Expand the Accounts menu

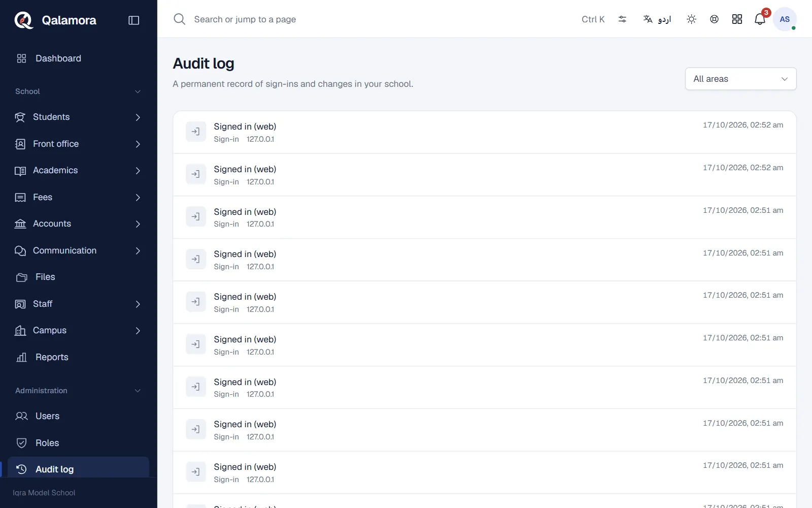click(x=79, y=224)
